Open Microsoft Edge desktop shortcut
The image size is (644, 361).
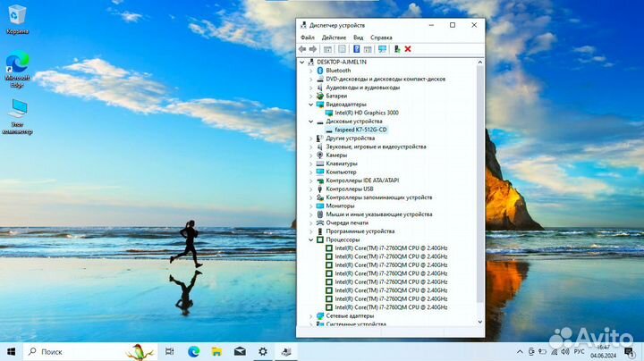[17, 68]
